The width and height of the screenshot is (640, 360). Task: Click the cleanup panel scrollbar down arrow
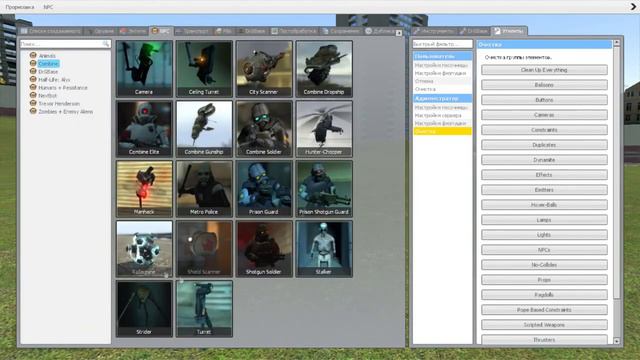(616, 341)
